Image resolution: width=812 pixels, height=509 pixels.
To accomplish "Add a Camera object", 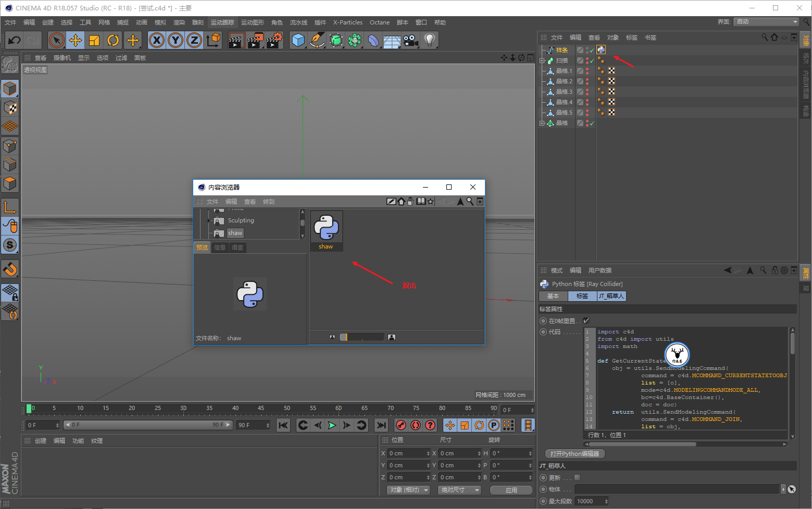I will [410, 40].
